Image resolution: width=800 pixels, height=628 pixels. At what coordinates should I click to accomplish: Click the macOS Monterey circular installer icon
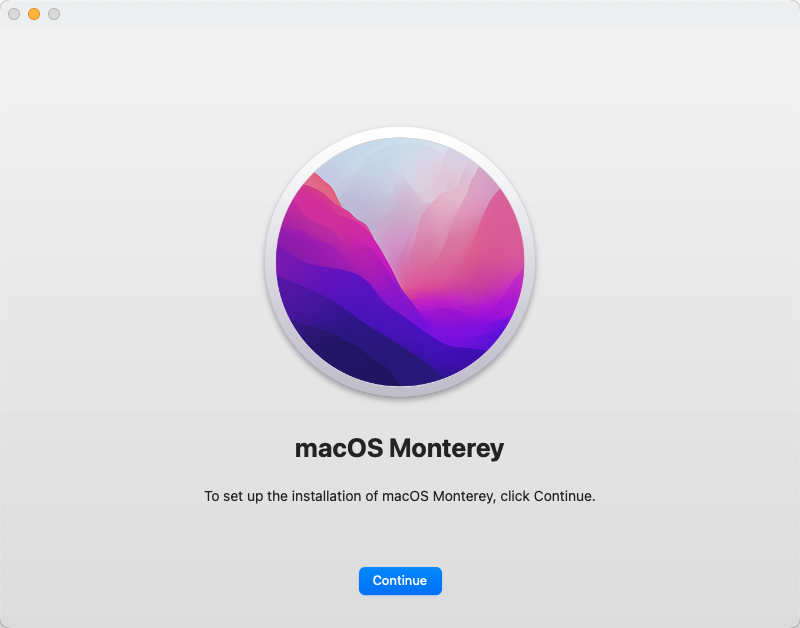pos(400,262)
